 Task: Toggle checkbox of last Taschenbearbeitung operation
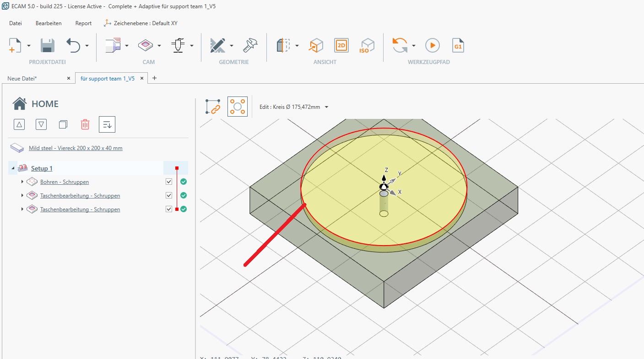pyautogui.click(x=169, y=209)
